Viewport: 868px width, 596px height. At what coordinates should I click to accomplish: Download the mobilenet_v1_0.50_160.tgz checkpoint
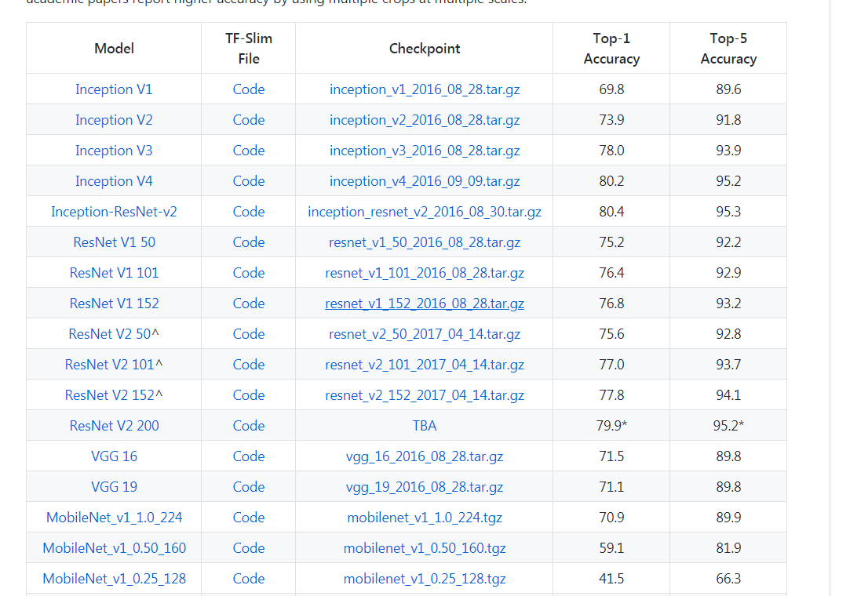[425, 547]
